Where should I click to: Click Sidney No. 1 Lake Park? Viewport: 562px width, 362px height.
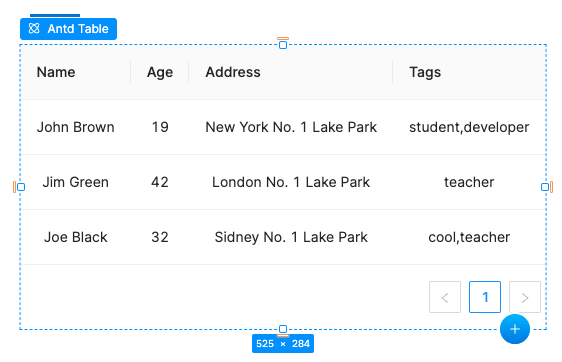tap(291, 237)
